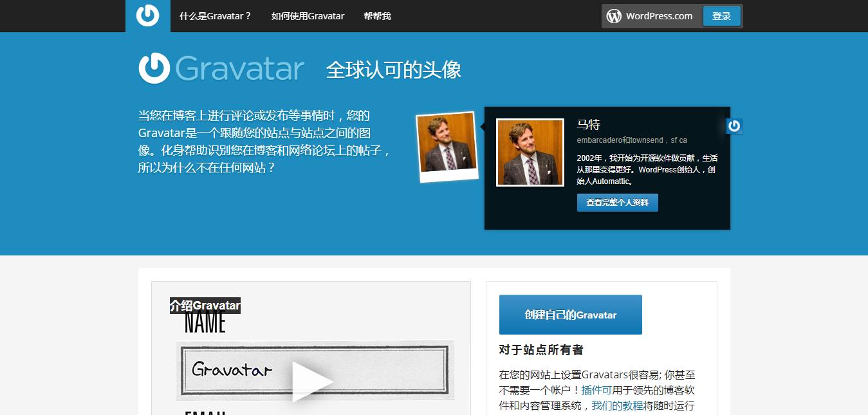The width and height of the screenshot is (868, 415).
Task: Click the 介绍Gravatar video title label
Action: 205,305
